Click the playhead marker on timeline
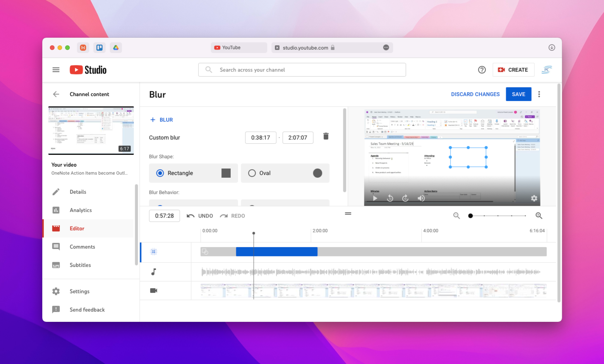Screen dimensions: 604x364 point(254,233)
